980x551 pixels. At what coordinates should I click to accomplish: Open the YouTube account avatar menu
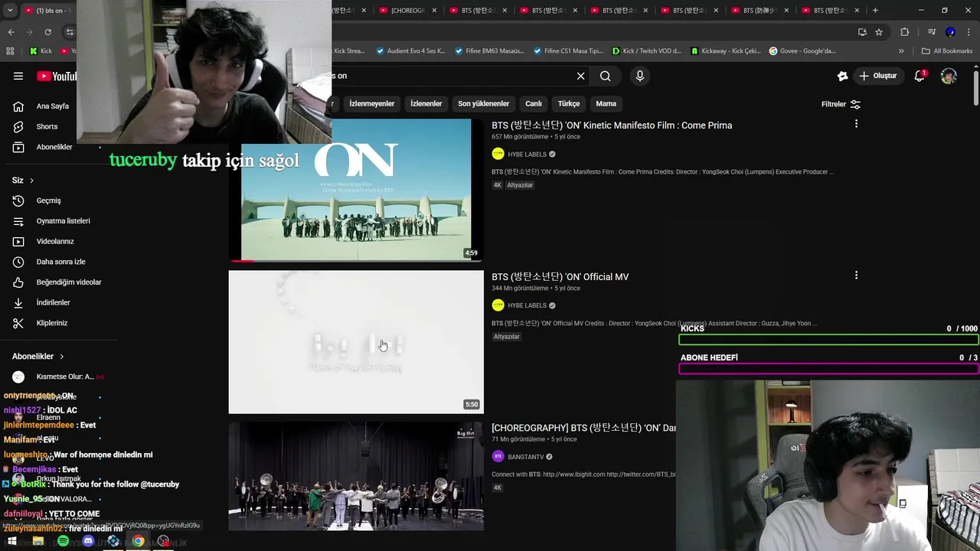tap(949, 76)
